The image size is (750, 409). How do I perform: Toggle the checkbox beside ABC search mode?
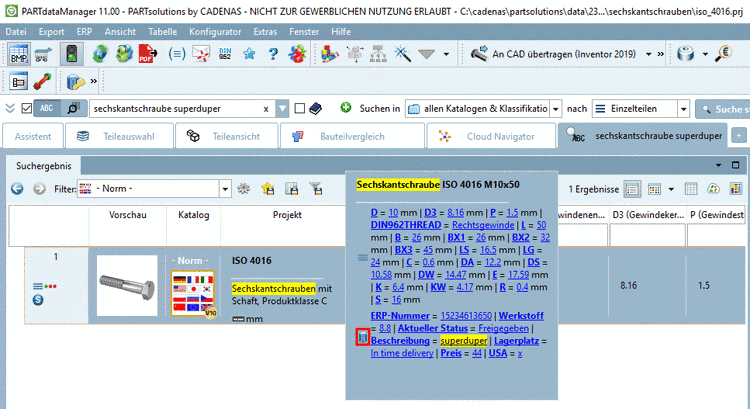[x=27, y=109]
